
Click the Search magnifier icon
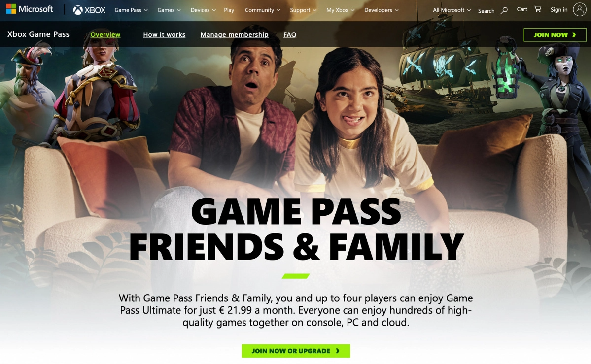(x=504, y=11)
